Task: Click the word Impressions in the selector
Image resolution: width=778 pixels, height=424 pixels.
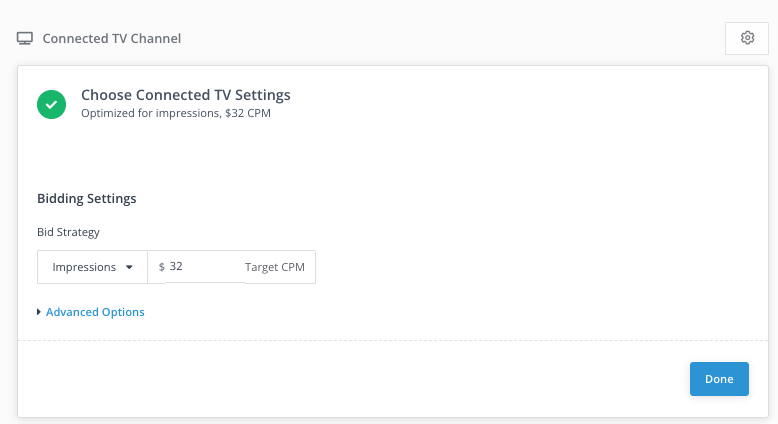Action: 85,267
